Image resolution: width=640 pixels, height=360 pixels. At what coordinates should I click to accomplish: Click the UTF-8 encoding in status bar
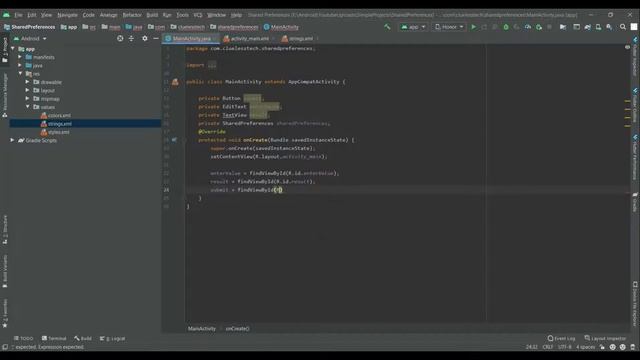pyautogui.click(x=564, y=347)
